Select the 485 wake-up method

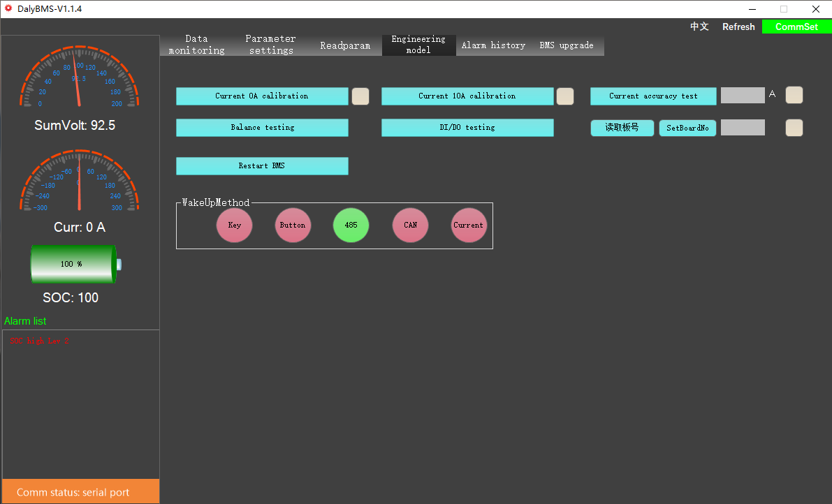351,225
